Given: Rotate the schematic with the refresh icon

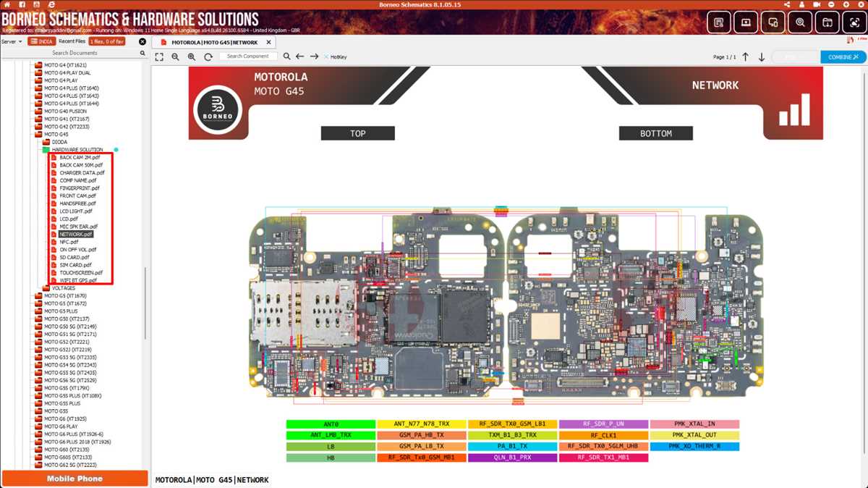Looking at the screenshot, I should [x=208, y=56].
